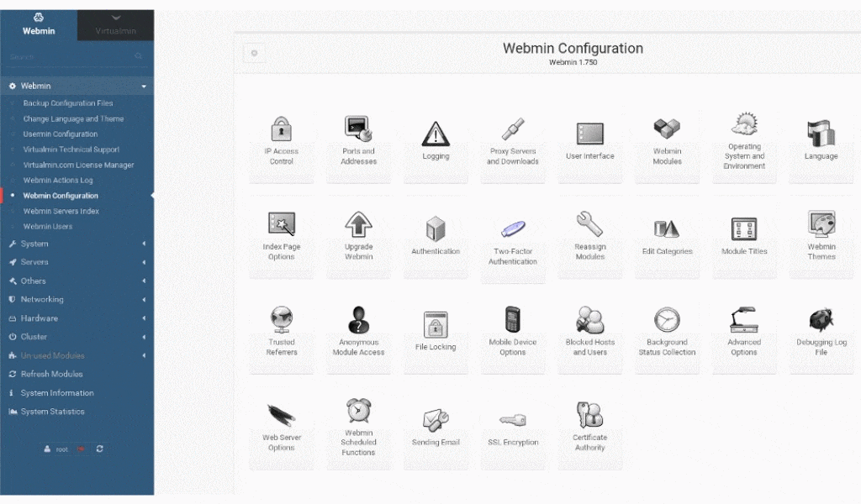Click Refresh Modules in the sidebar
Viewport: 861px width, 504px height.
click(x=51, y=374)
